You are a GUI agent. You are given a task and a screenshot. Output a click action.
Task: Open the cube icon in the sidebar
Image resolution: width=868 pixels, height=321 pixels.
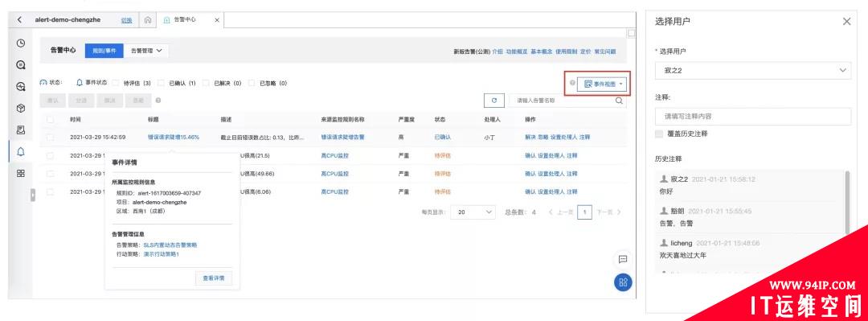(20, 108)
